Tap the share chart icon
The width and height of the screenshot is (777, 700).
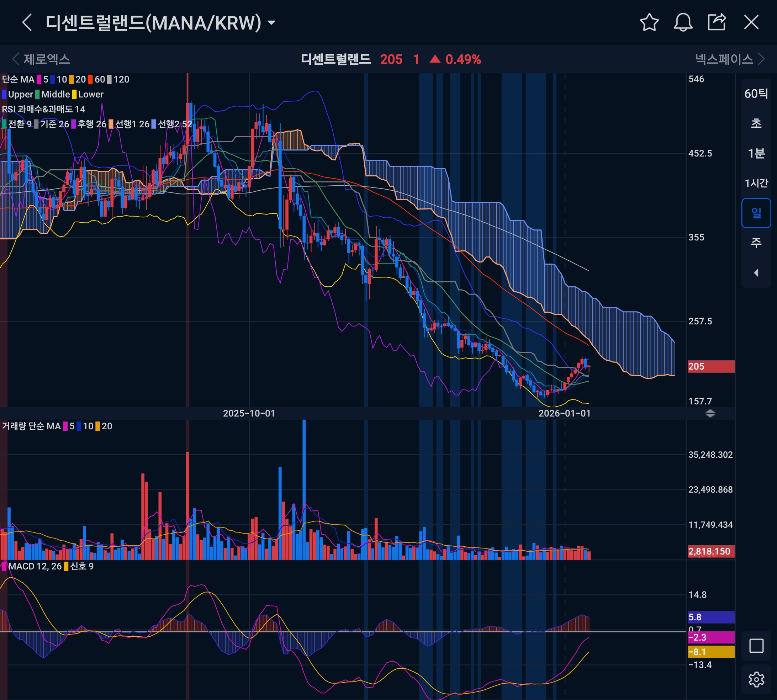coord(717,22)
